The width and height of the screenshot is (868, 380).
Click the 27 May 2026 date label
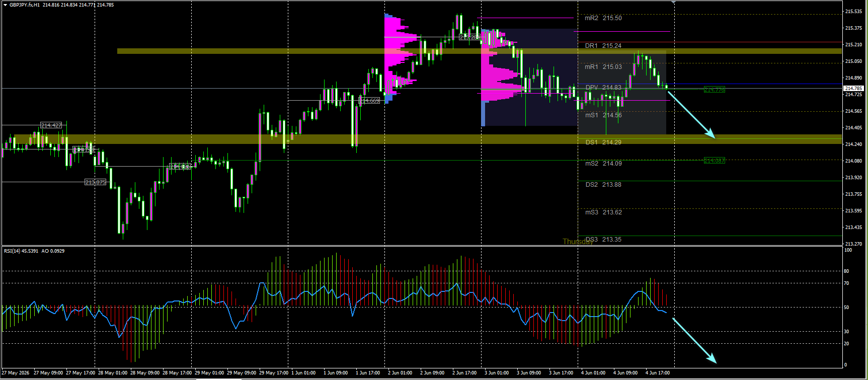(x=16, y=373)
